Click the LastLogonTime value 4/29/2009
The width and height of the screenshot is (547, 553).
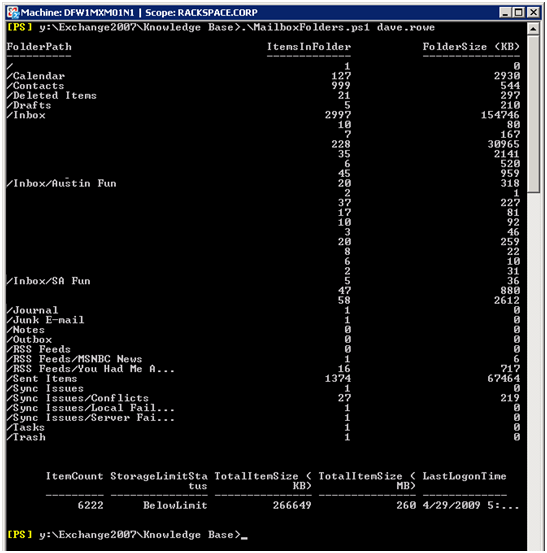pyautogui.click(x=451, y=505)
